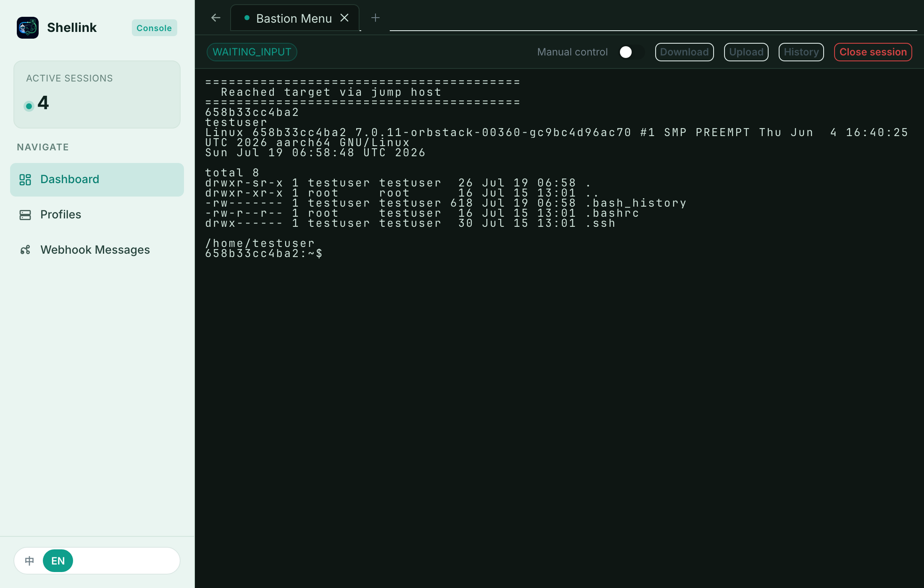Click the Dashboard grid icon
Image resolution: width=924 pixels, height=588 pixels.
(25, 180)
